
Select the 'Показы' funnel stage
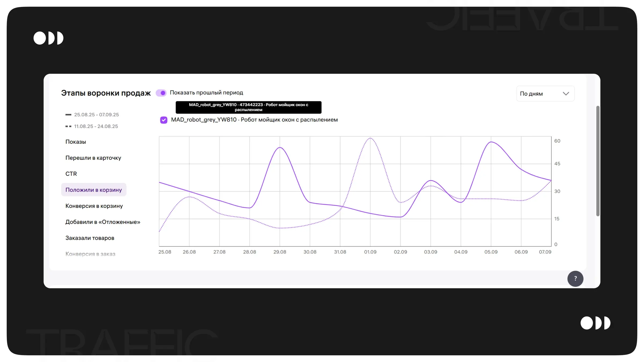click(x=76, y=142)
